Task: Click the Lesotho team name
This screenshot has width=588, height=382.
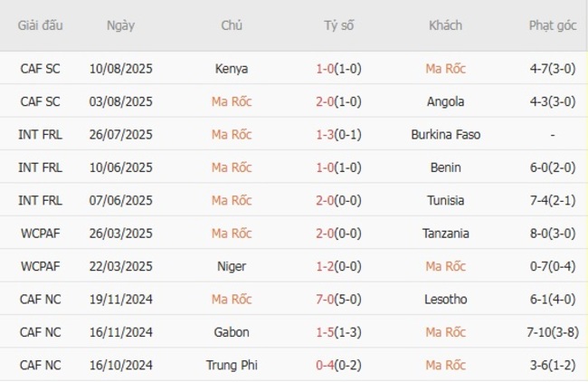Action: tap(445, 299)
